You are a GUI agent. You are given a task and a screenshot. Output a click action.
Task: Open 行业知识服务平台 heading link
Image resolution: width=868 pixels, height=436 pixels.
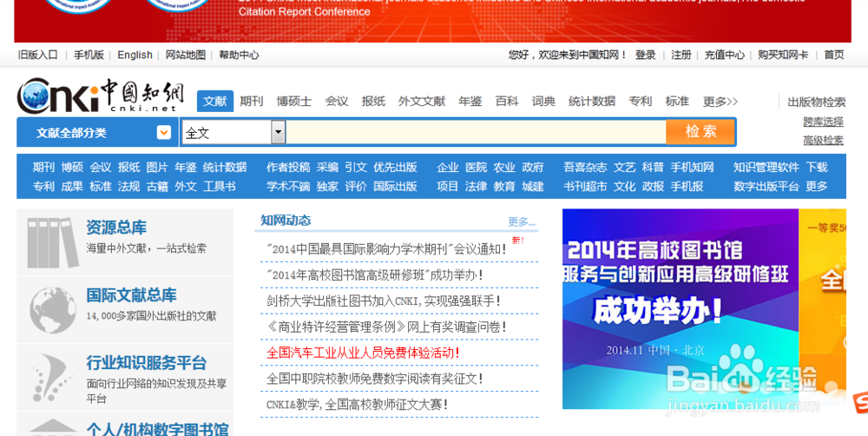(x=146, y=363)
